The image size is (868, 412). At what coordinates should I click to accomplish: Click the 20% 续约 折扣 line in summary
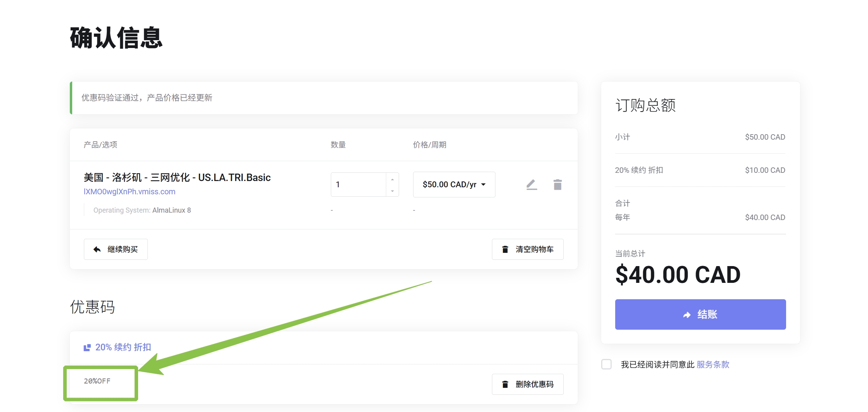point(639,170)
